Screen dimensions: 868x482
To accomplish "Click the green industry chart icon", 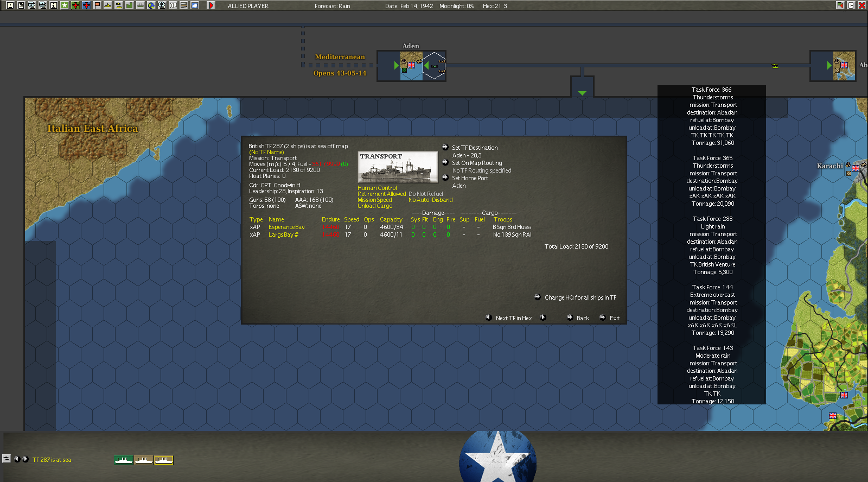I will [130, 5].
